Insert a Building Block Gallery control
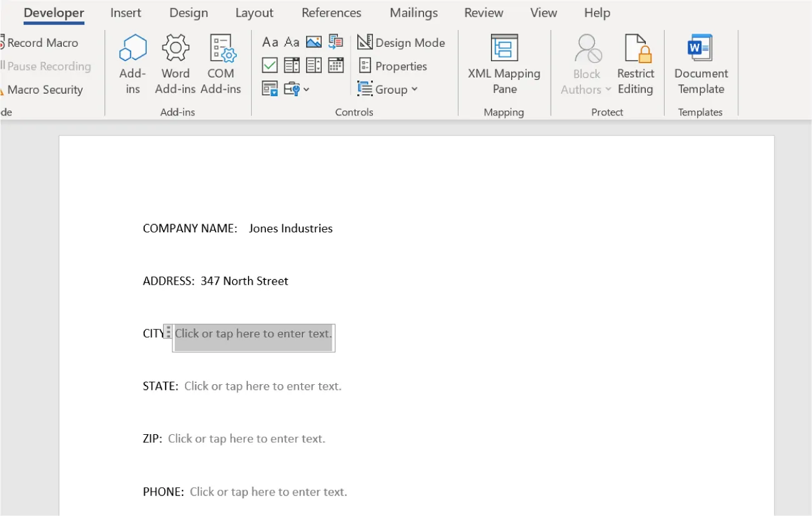The height and width of the screenshot is (516, 812). [x=335, y=42]
